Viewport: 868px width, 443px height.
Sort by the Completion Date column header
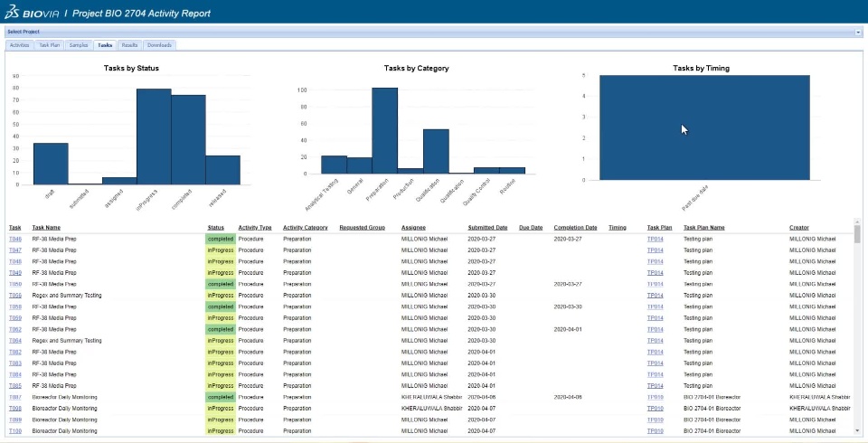575,228
